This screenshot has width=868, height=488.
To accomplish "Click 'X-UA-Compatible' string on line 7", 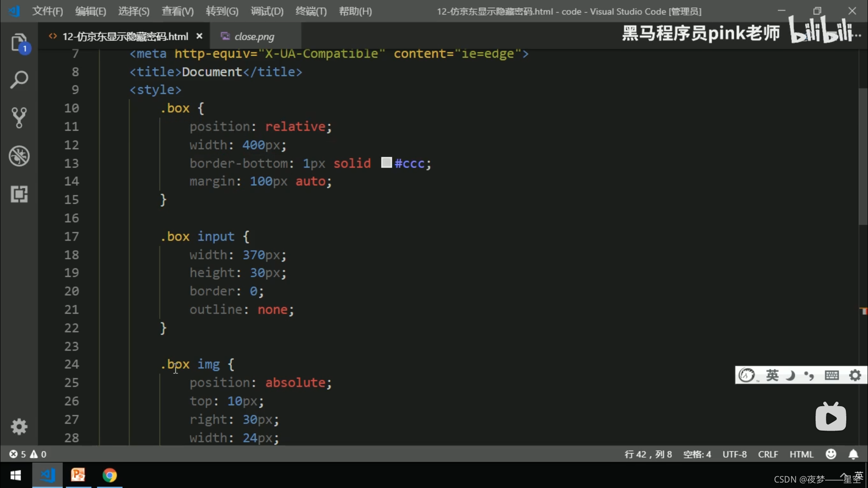I will coord(321,54).
